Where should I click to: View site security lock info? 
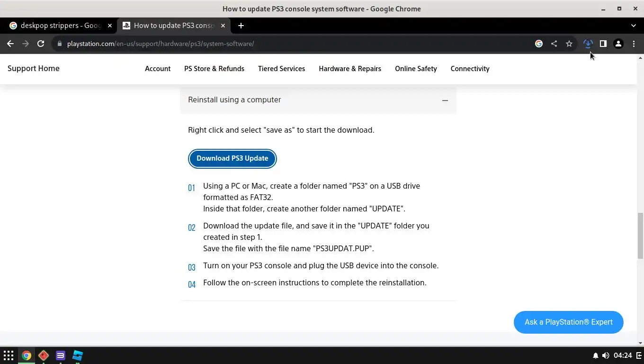(x=59, y=44)
